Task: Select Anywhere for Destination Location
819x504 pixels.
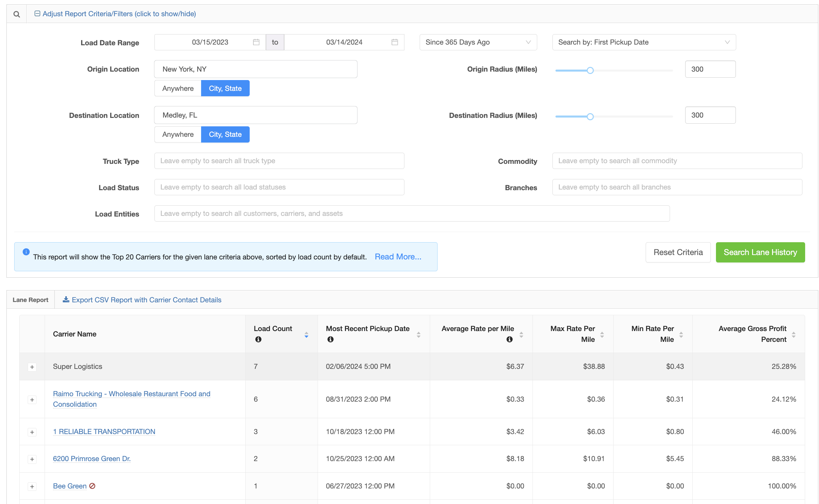Action: 178,134
